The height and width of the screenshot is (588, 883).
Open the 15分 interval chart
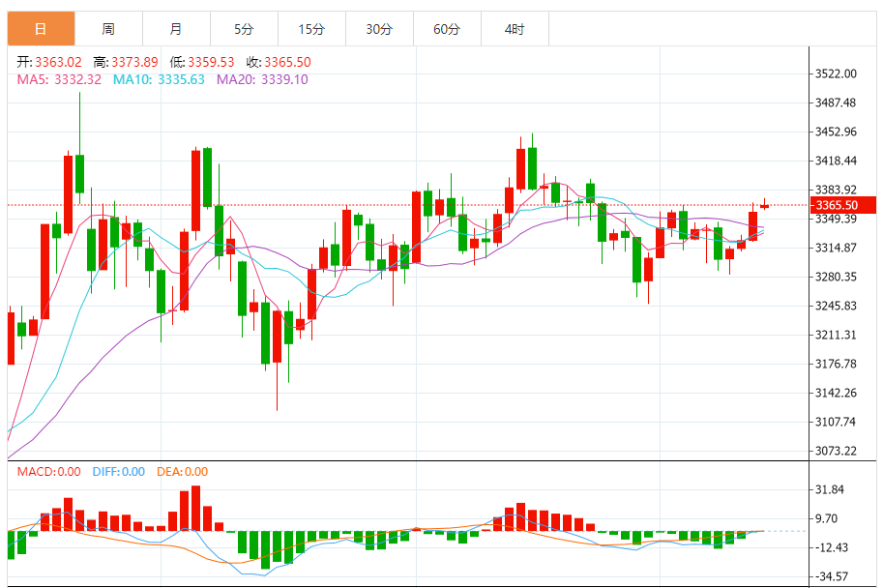coord(311,29)
